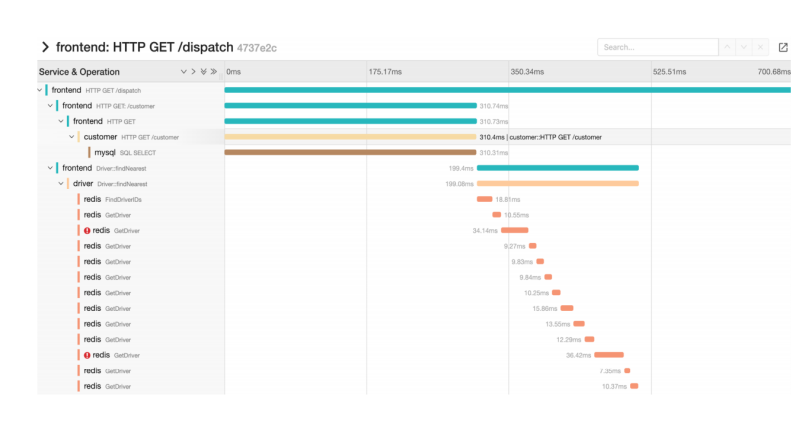Click the search input field
This screenshot has height=421, width=806.
(656, 47)
